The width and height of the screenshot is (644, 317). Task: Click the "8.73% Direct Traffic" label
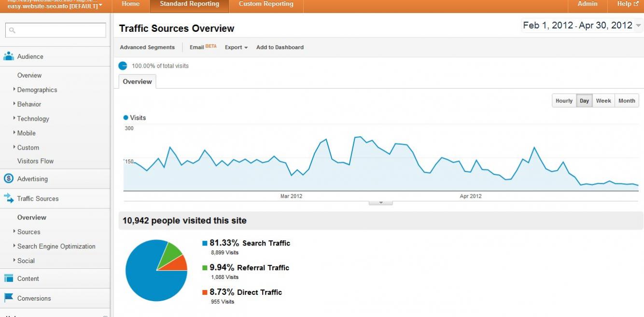246,292
